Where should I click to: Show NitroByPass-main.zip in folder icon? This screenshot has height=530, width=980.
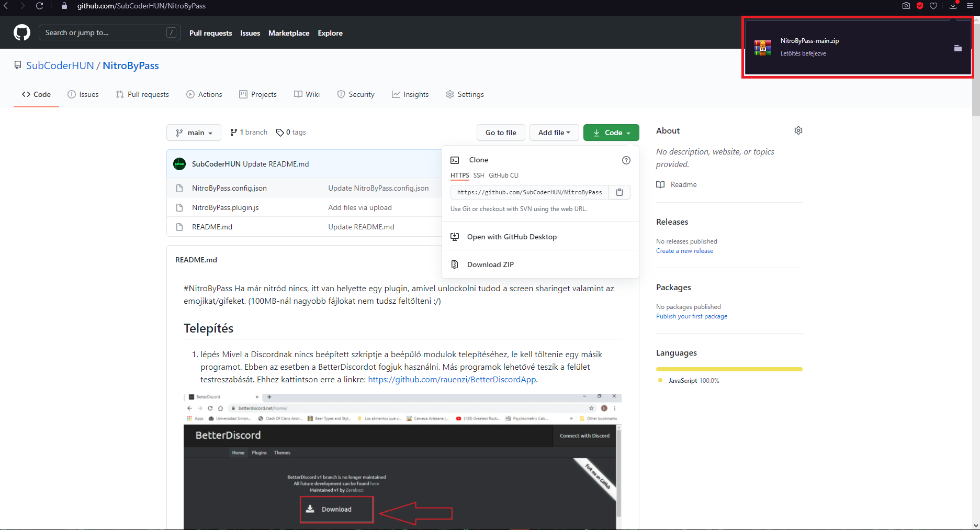pyautogui.click(x=958, y=48)
